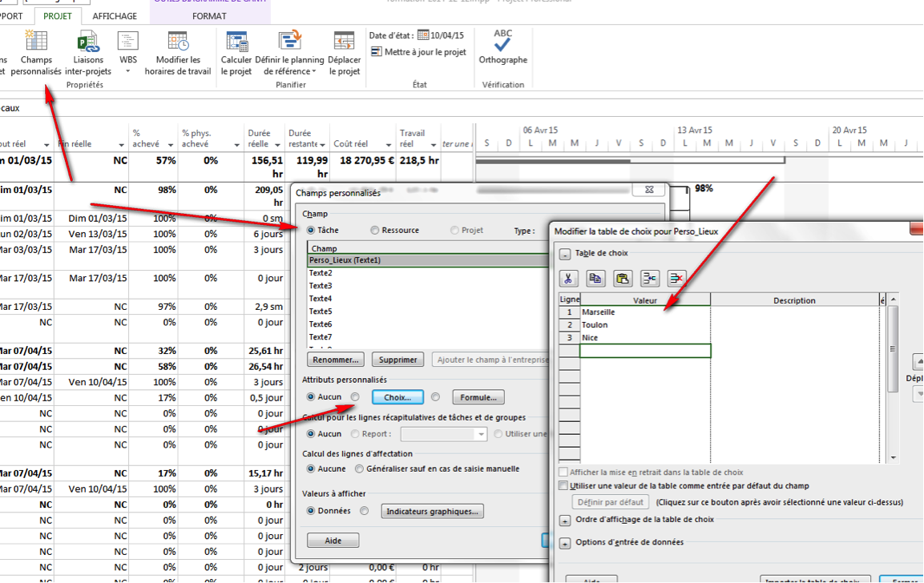
Task: Select Aucun under Attributs personnalisés
Action: [x=311, y=397]
